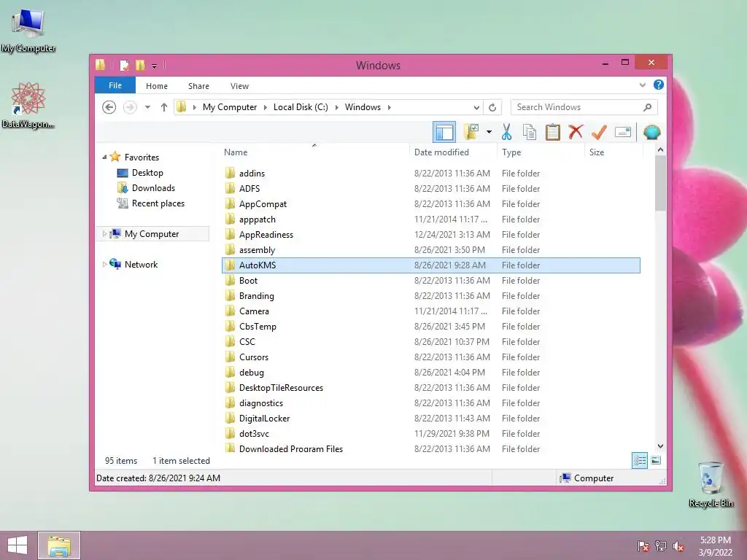The image size is (747, 560).
Task: Open the DataWagon desktop shortcut
Action: click(28, 105)
